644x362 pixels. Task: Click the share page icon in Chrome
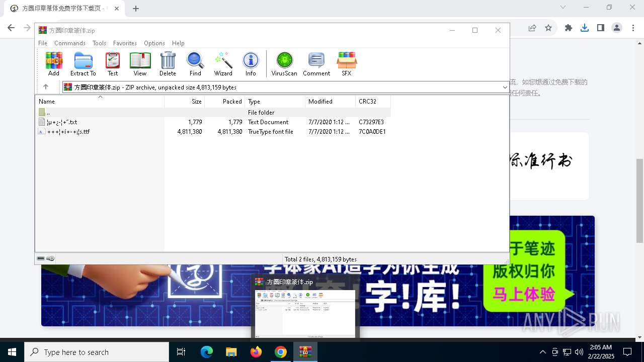(532, 28)
